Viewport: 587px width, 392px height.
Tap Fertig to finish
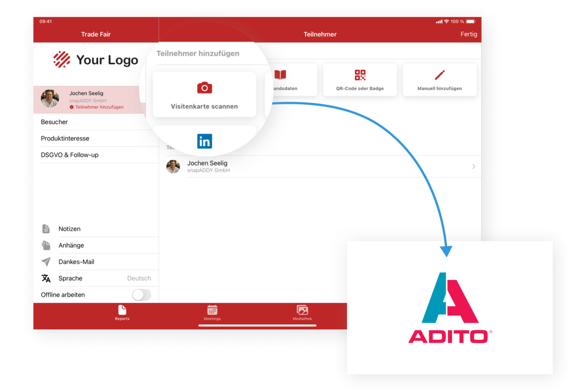tap(469, 34)
